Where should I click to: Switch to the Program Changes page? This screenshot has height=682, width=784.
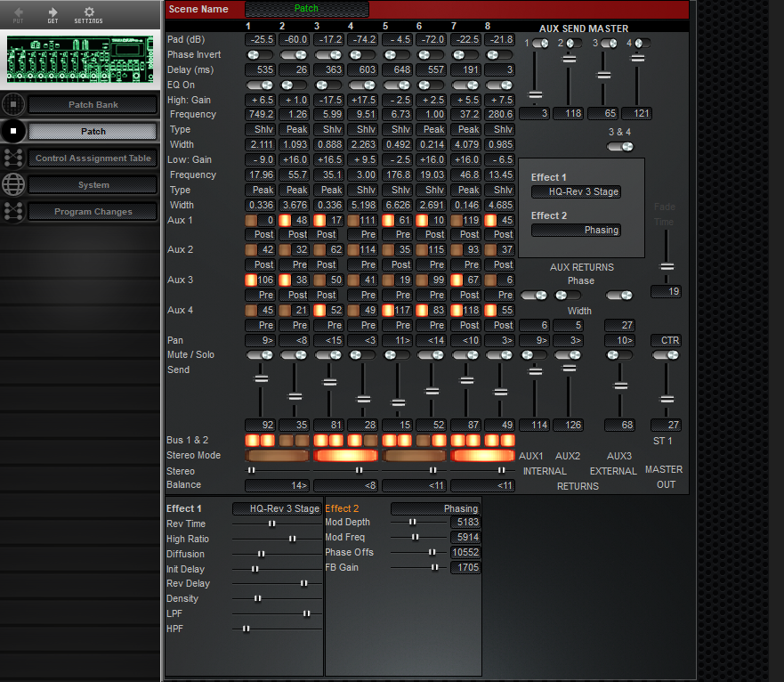click(x=92, y=212)
